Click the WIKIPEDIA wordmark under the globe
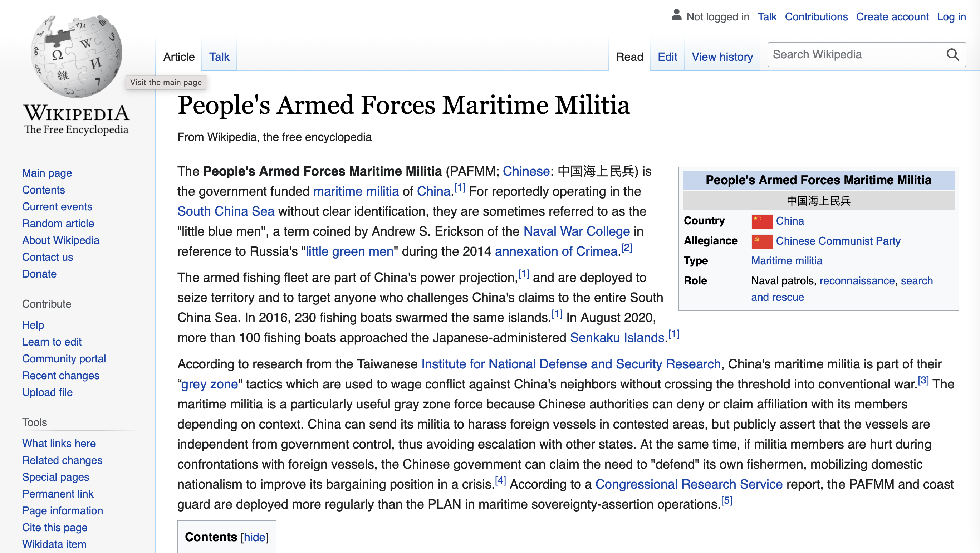This screenshot has width=980, height=553. pos(77,113)
